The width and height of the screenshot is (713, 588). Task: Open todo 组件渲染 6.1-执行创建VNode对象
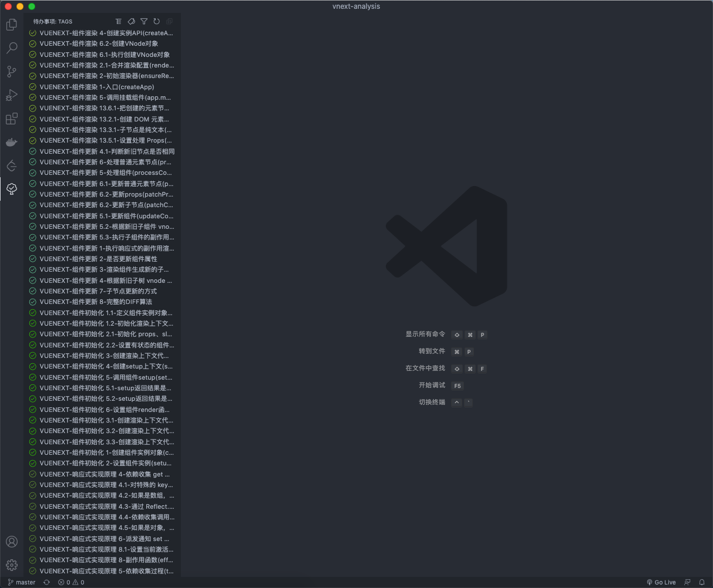[102, 55]
